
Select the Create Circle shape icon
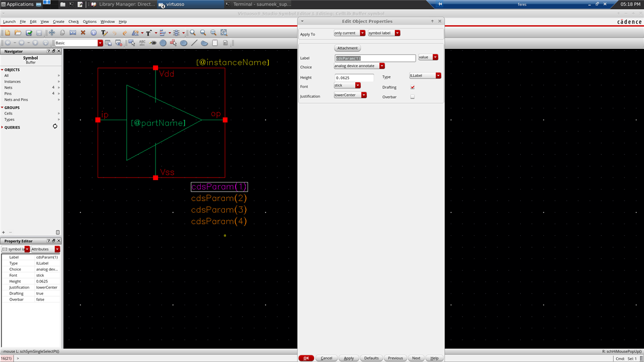point(163,43)
